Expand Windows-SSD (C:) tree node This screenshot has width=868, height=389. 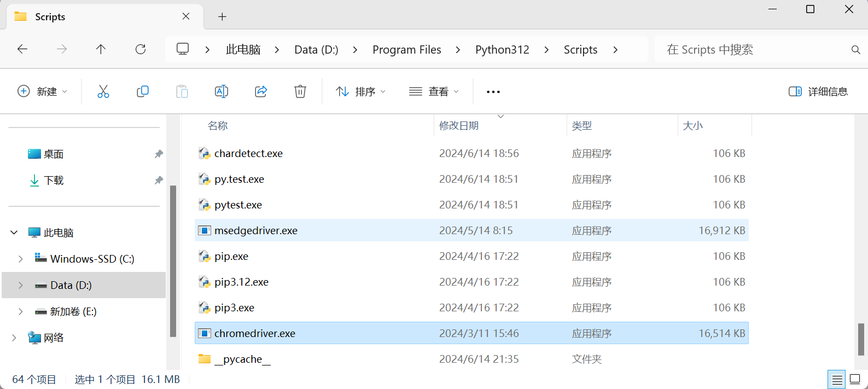(x=20, y=259)
